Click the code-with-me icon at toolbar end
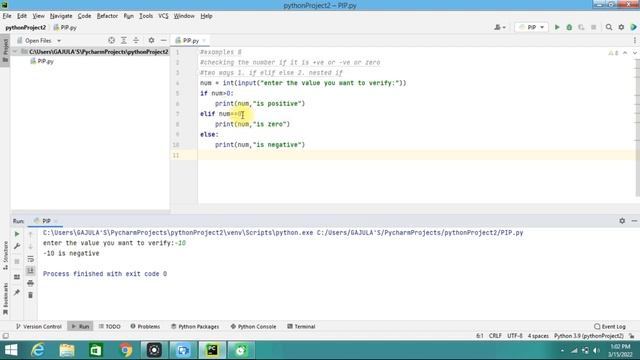640x360 pixels. pos(633,27)
